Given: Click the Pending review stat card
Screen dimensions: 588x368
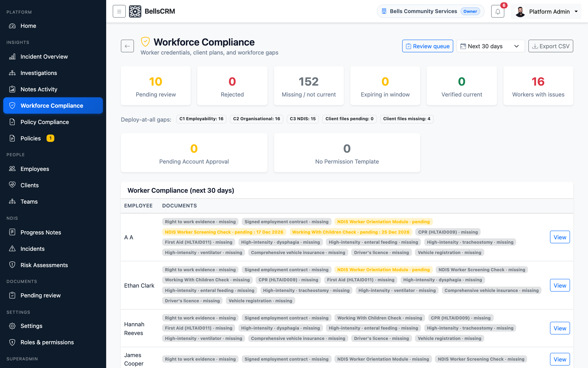Looking at the screenshot, I should (x=156, y=86).
